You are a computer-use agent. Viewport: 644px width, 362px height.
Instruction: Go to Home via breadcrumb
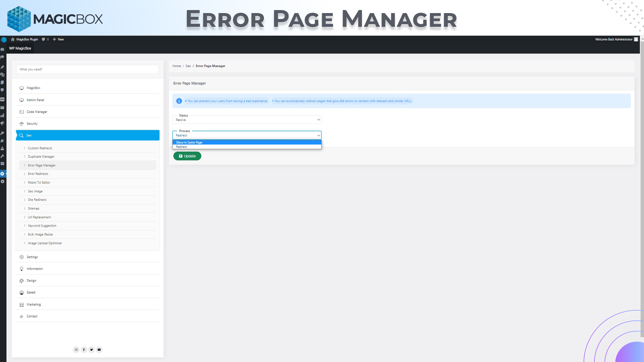point(176,66)
